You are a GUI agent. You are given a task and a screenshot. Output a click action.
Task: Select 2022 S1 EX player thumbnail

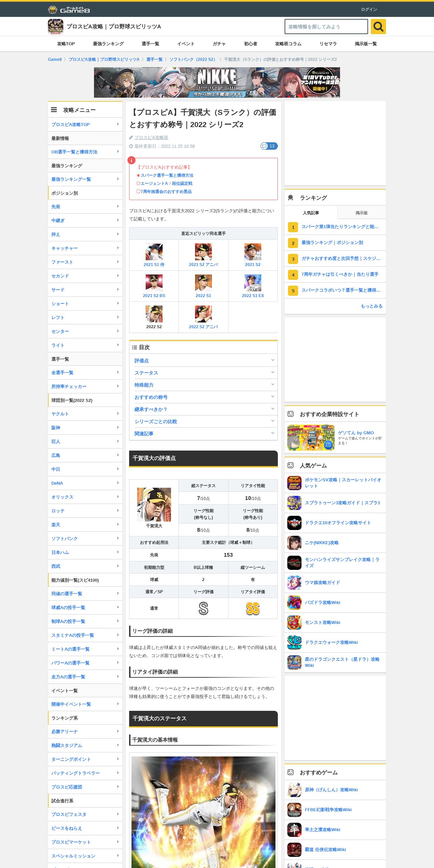click(x=253, y=283)
